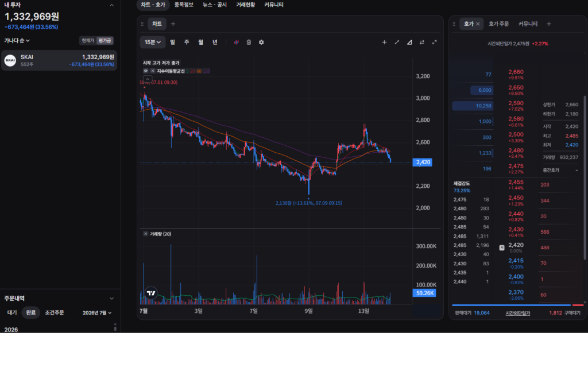Click the swap arrows compare icon
Image resolution: width=588 pixels, height=379 pixels.
point(422,42)
